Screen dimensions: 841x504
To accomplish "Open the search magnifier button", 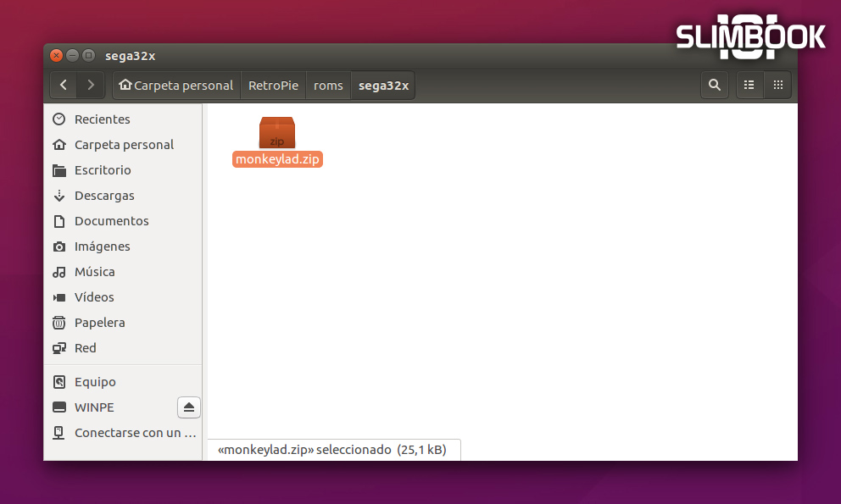I will click(x=714, y=85).
